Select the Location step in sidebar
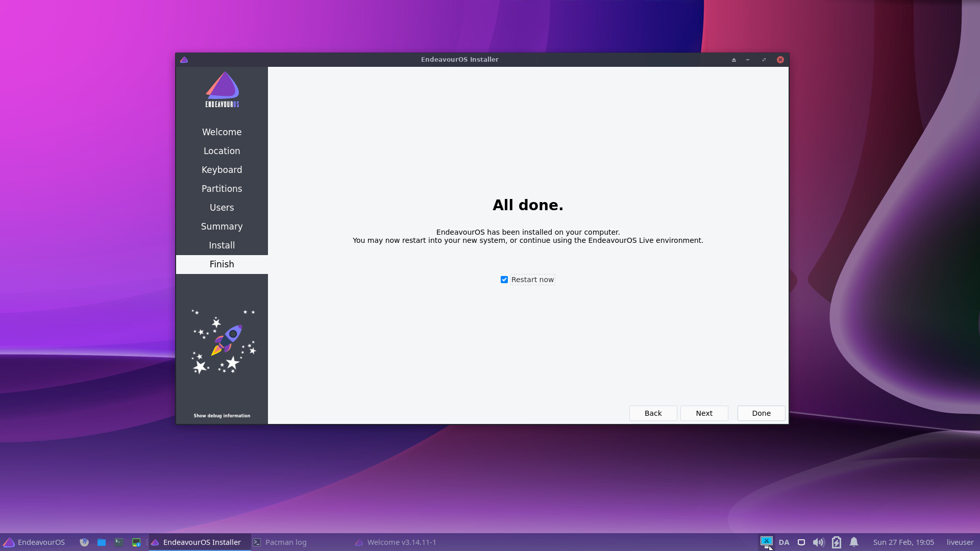Image resolution: width=980 pixels, height=551 pixels. [x=222, y=151]
